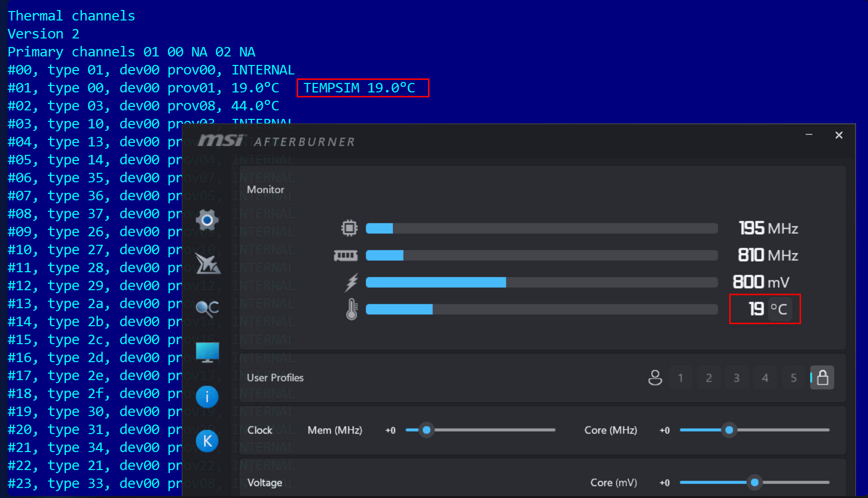This screenshot has width=868, height=498.
Task: Open the hardware monitor display icon
Action: click(x=207, y=352)
